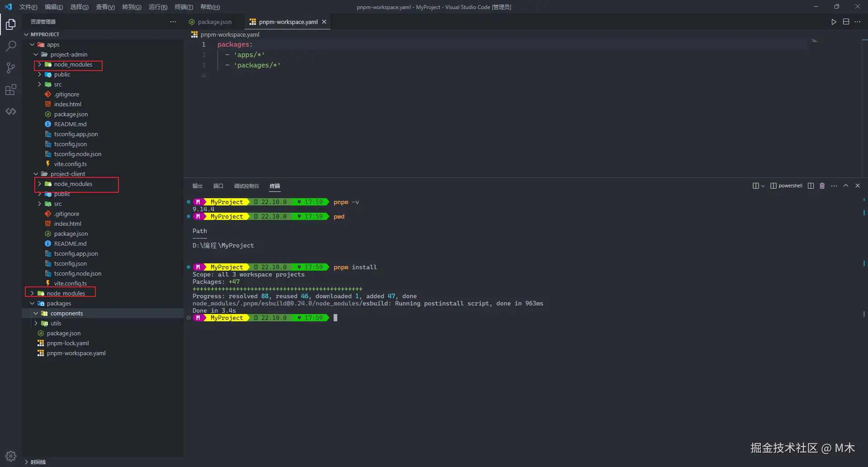Screen dimensions: 868x467
Task: Click the editor minimap preview
Action: pos(815,41)
